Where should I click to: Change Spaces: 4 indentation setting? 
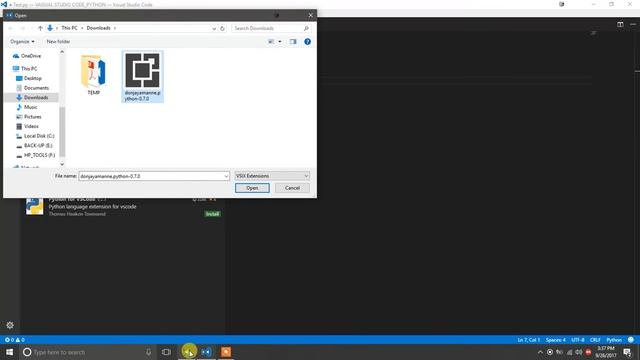coord(556,340)
